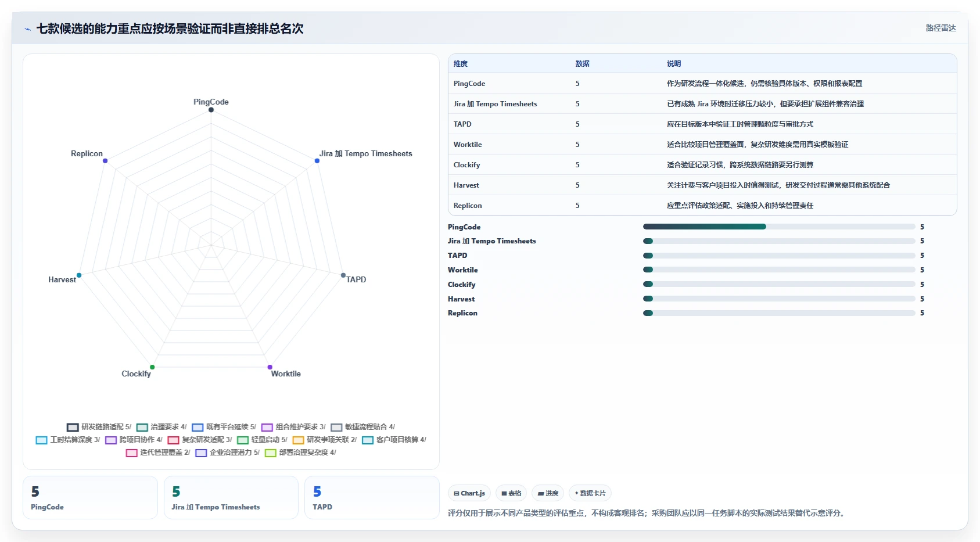Viewport: 980px width, 542px height.
Task: Toggle the 研发链路适配 legend series
Action: point(99,427)
